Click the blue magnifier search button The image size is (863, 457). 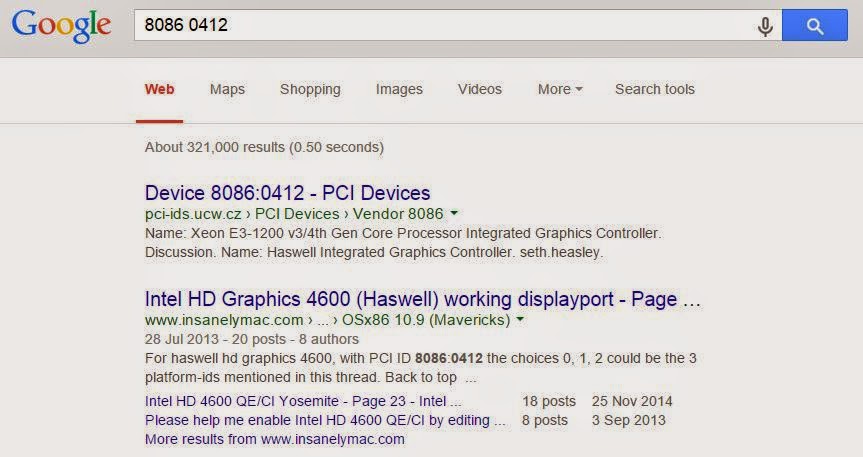click(x=815, y=25)
